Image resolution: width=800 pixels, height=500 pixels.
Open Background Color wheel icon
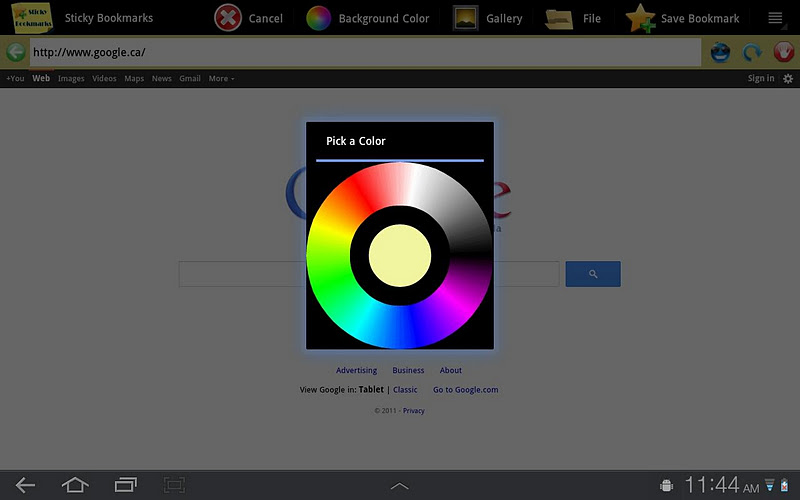coord(318,18)
